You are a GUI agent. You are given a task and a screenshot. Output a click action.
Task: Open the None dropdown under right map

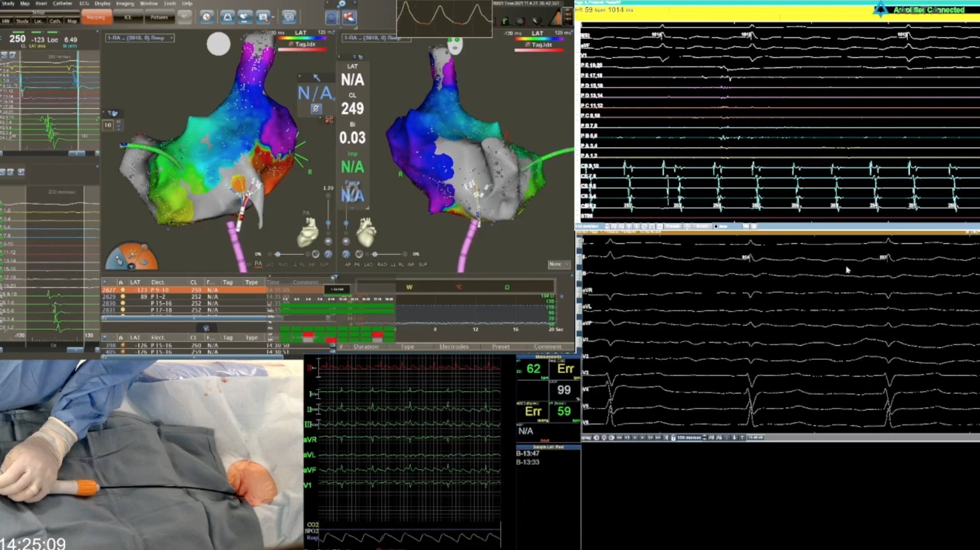pos(559,264)
